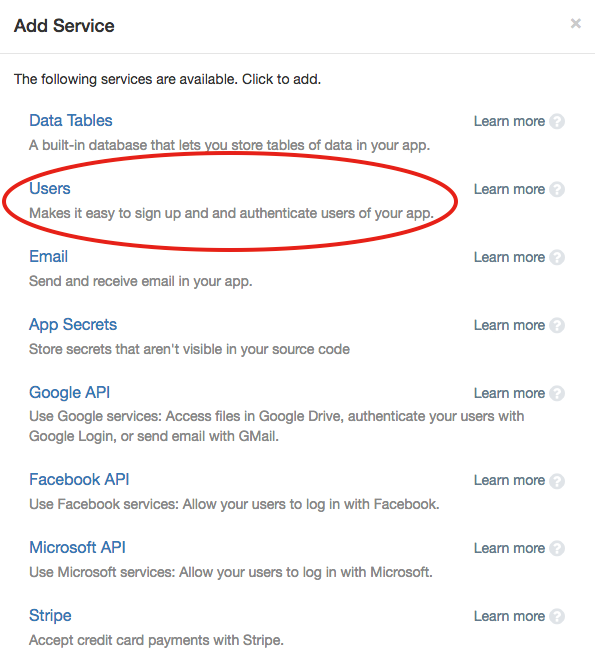Add the Facebook API service
Image resolution: width=595 pixels, height=653 pixels.
click(79, 480)
